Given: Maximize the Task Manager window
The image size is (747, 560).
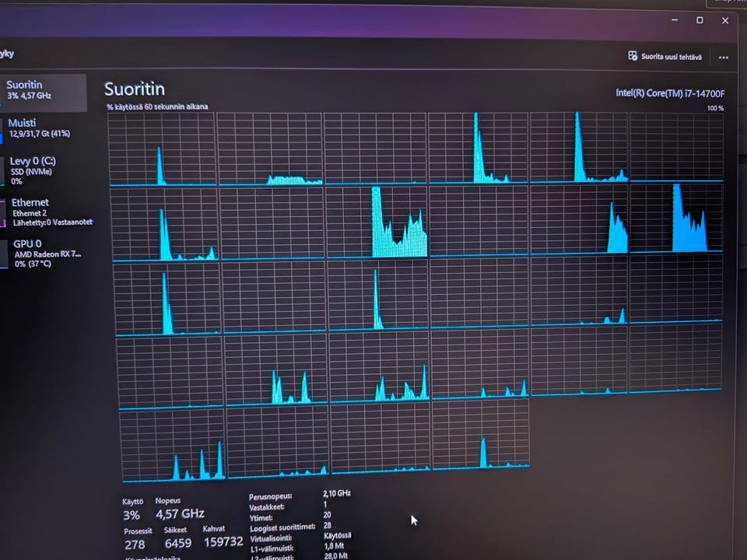Looking at the screenshot, I should click(700, 20).
